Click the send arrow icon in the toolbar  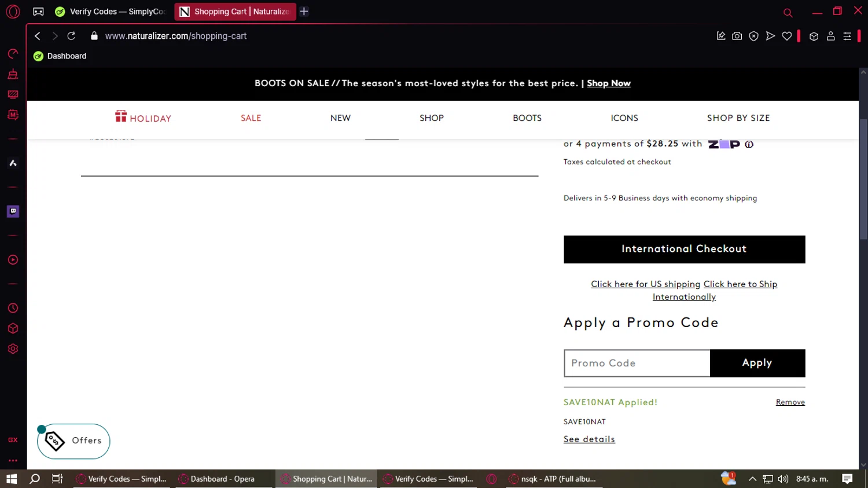(770, 36)
